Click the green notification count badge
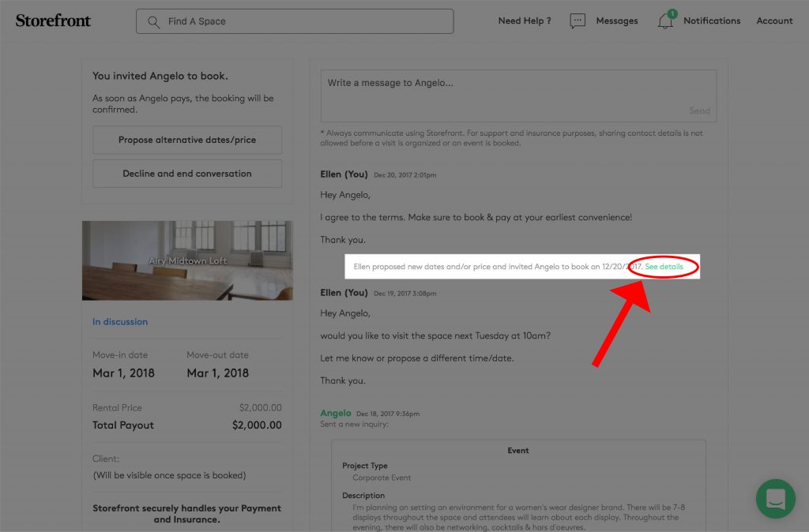 672,13
